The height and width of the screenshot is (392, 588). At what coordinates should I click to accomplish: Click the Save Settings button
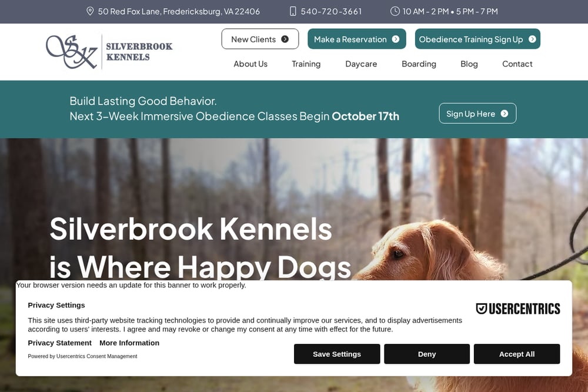(x=337, y=354)
